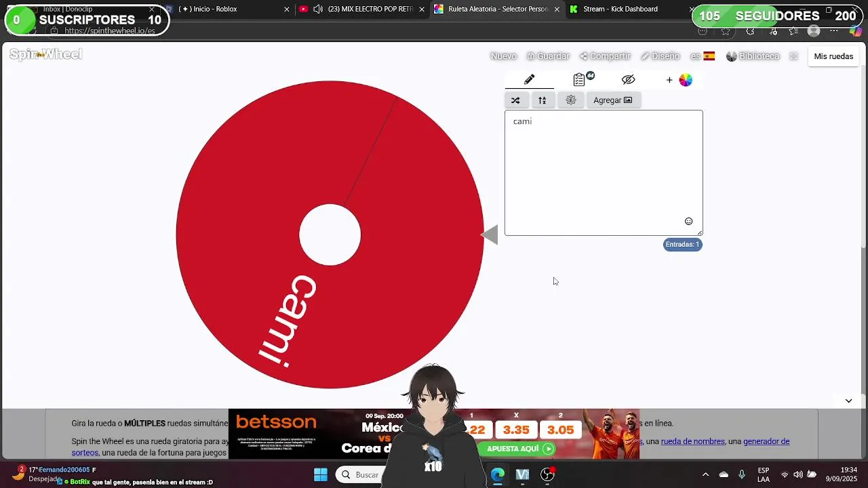Open volume speaker tray icon
This screenshot has width=868, height=488.
click(x=798, y=474)
